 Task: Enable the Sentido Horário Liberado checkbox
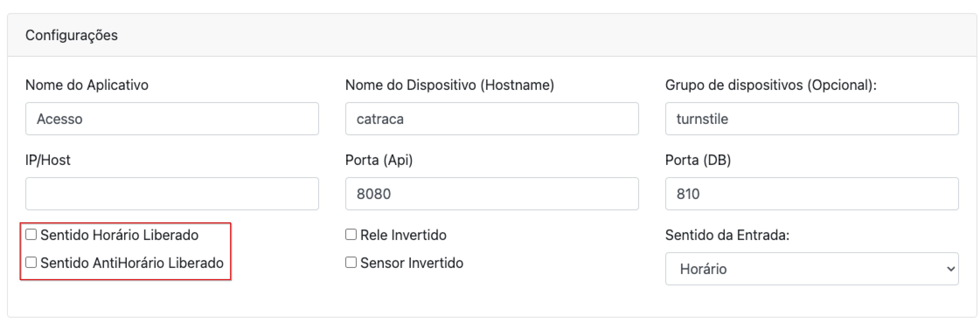pos(31,234)
